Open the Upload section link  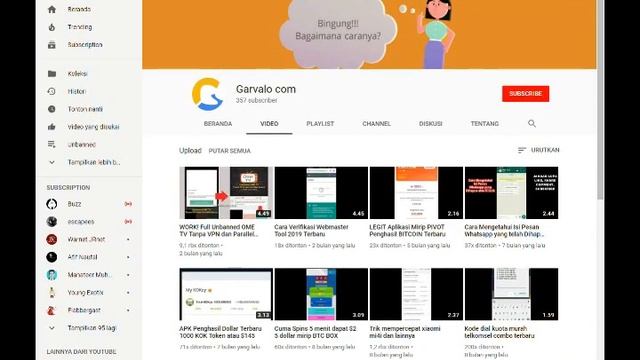click(190, 151)
